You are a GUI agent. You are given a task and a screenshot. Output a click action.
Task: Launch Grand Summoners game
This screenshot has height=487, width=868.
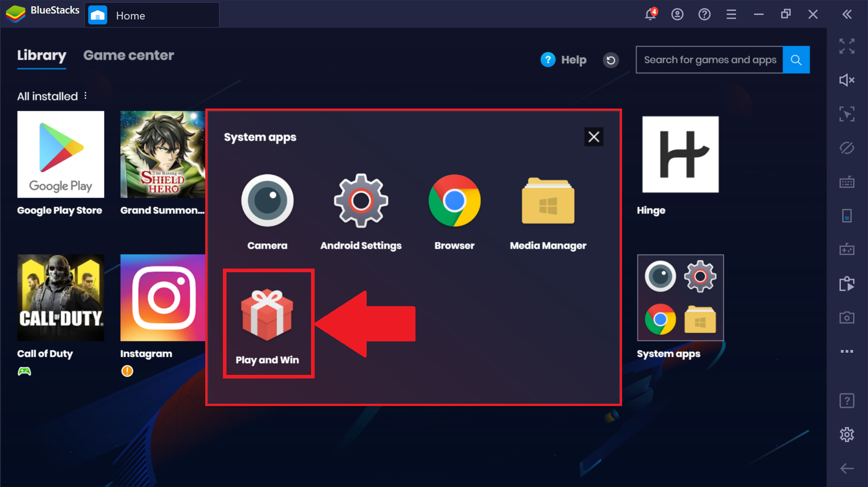click(x=163, y=155)
